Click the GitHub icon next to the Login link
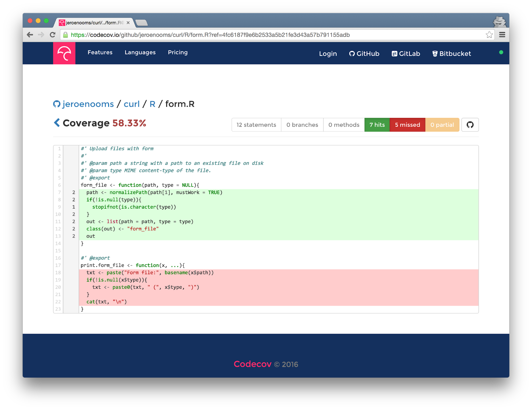 point(351,53)
